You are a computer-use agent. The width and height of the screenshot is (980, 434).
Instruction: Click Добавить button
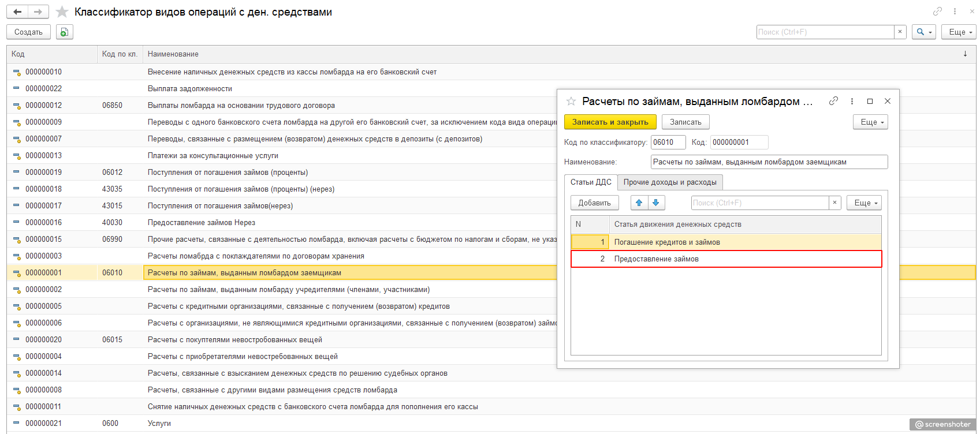point(595,203)
